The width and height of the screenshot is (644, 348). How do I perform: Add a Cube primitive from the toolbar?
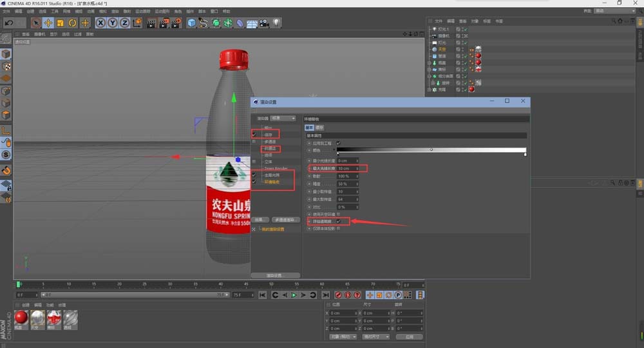click(191, 23)
